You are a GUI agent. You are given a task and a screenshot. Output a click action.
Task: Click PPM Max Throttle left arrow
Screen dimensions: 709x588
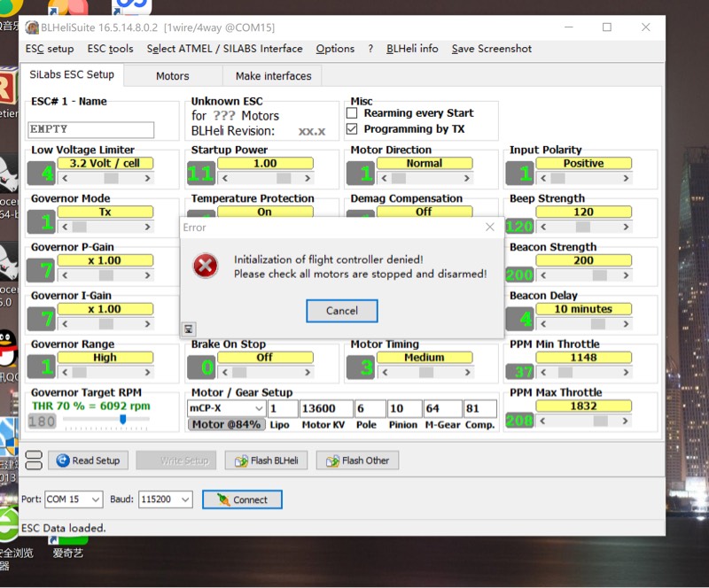tap(543, 421)
